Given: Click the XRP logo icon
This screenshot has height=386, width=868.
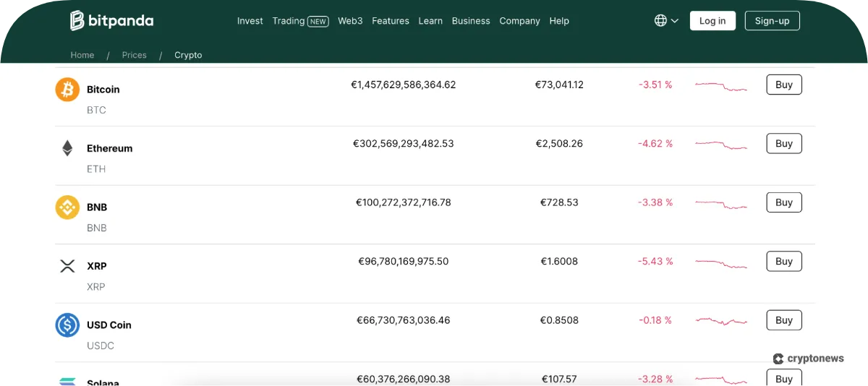Looking at the screenshot, I should point(67,266).
